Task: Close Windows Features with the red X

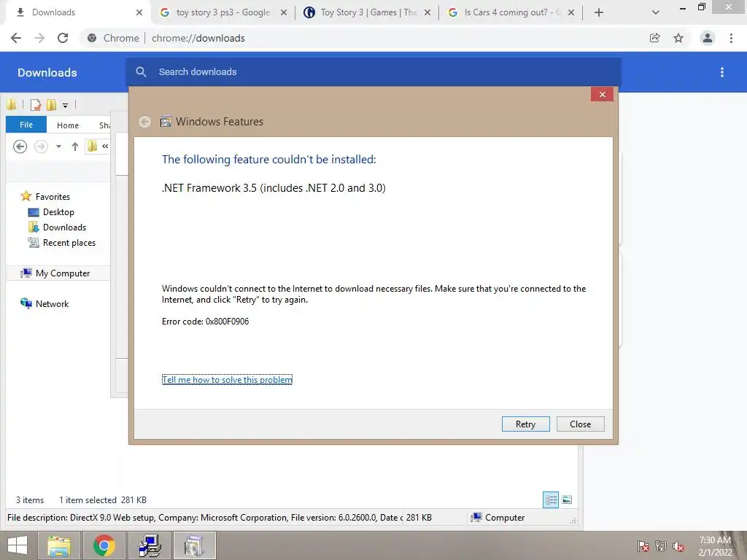Action: click(602, 94)
